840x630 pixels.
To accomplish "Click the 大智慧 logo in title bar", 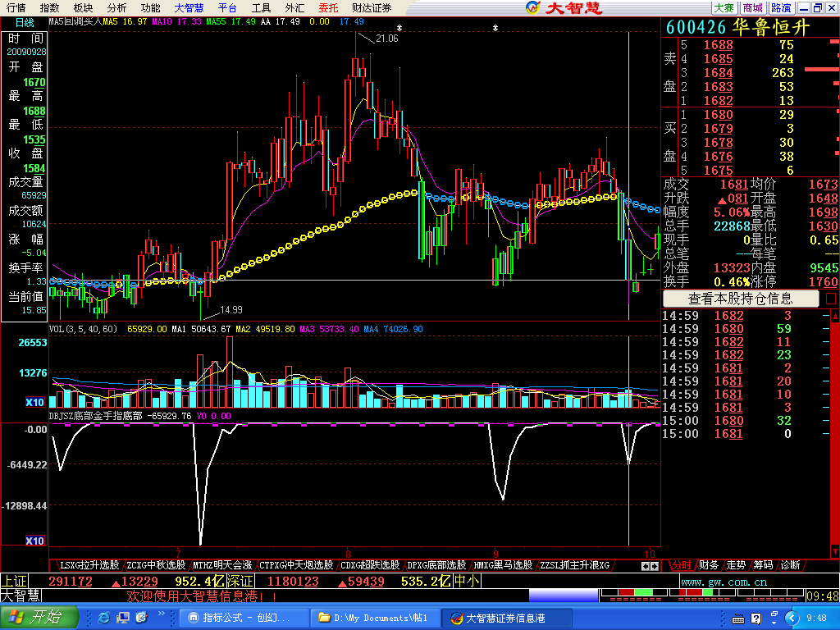I will pos(564,7).
